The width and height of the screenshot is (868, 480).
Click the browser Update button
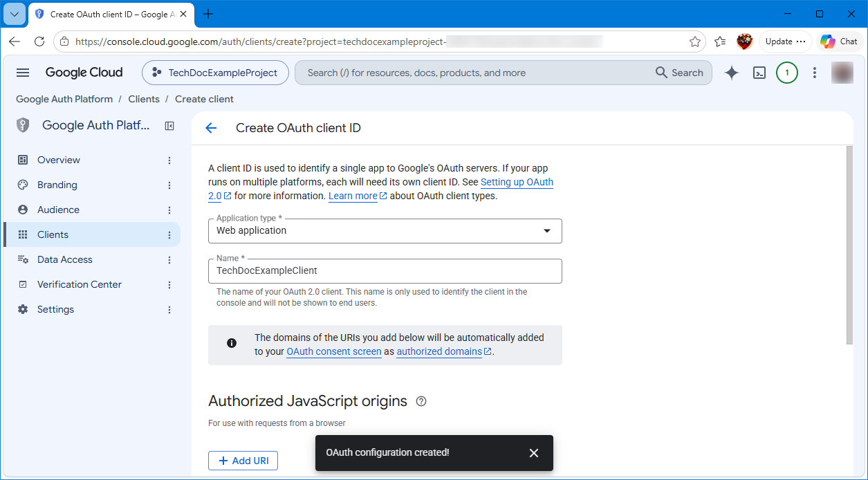click(x=785, y=41)
